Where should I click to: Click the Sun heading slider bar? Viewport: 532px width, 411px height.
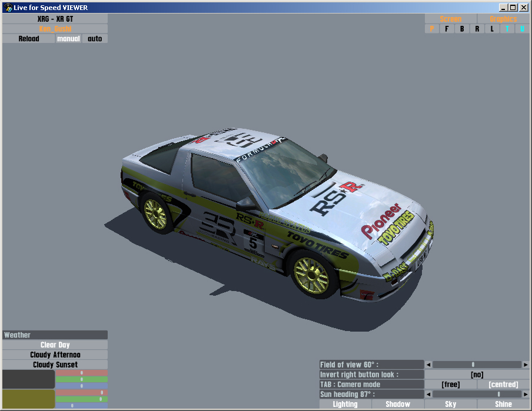[477, 394]
